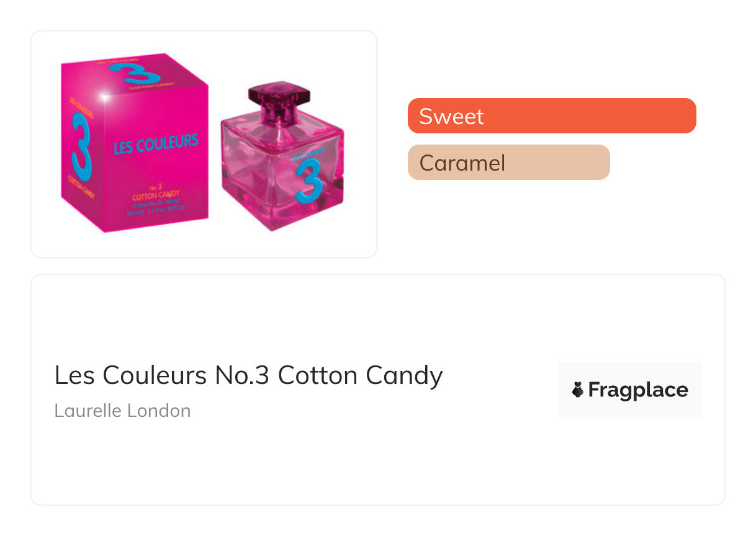756x536 pixels.
Task: Click the Fragplace logo icon
Action: pyautogui.click(x=578, y=390)
